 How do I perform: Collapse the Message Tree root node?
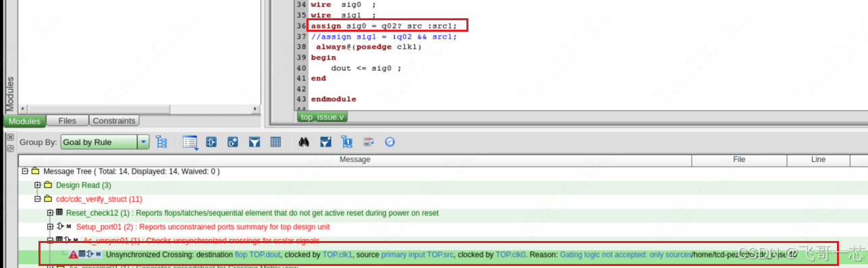click(x=24, y=171)
